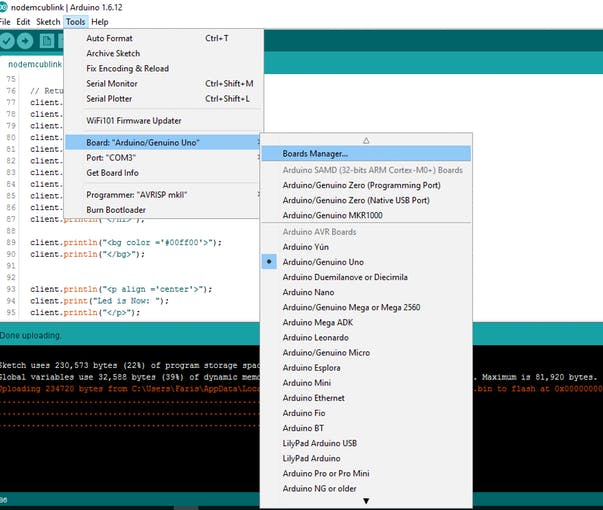Screen dimensions: 603x510
Task: Expand the Board: "Arduino/Genuino Uno" submenu
Action: (x=163, y=143)
